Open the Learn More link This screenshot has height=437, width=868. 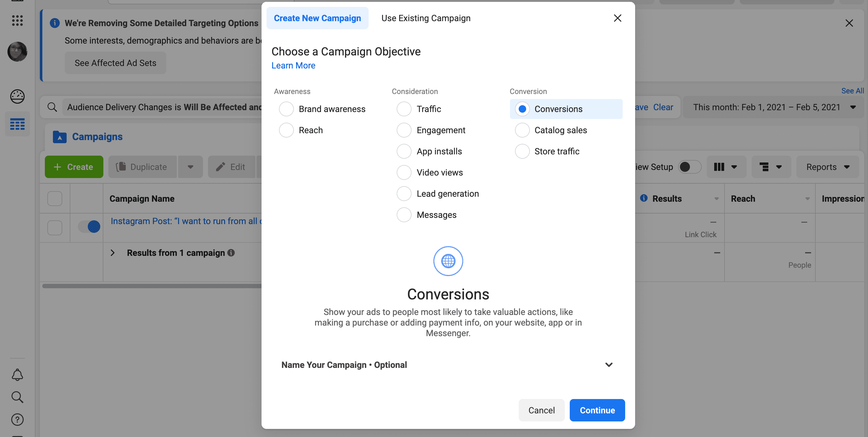(293, 65)
